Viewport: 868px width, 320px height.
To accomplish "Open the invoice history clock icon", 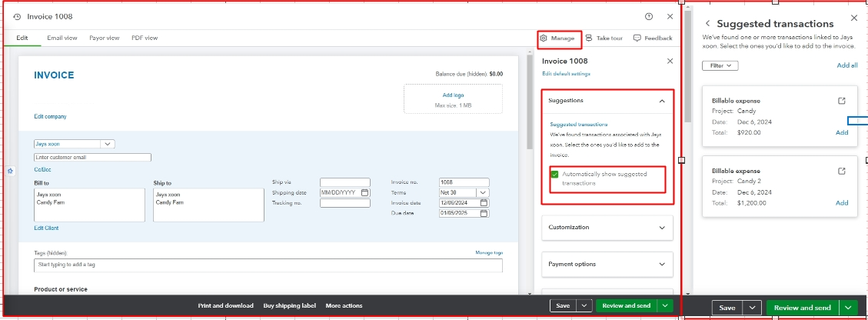I will (17, 17).
